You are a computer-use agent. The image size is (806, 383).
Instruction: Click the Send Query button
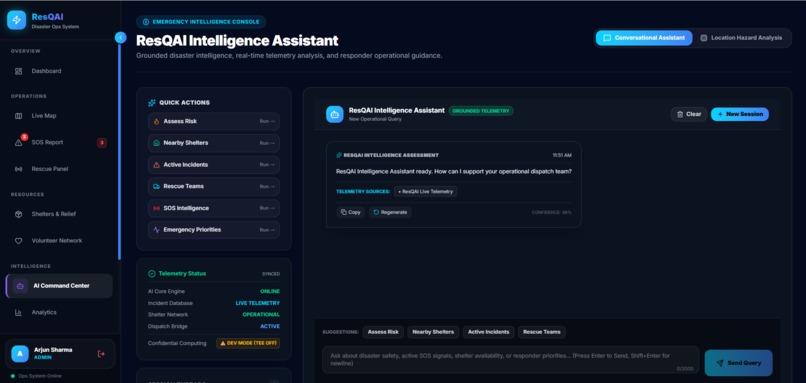[x=738, y=363]
